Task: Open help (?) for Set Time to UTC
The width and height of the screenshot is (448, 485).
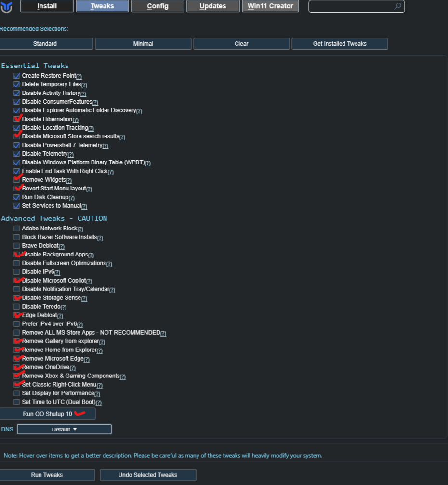Action: (99, 403)
